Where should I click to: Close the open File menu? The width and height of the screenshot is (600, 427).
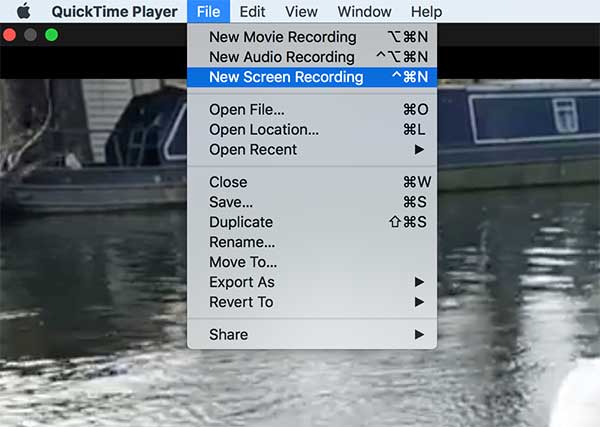pyautogui.click(x=209, y=11)
